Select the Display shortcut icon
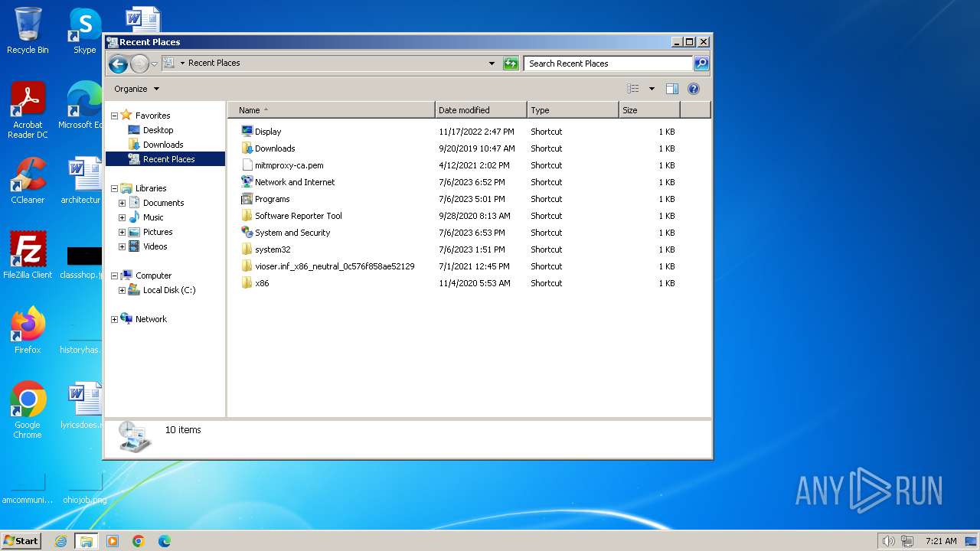The width and height of the screenshot is (980, 551). point(247,132)
